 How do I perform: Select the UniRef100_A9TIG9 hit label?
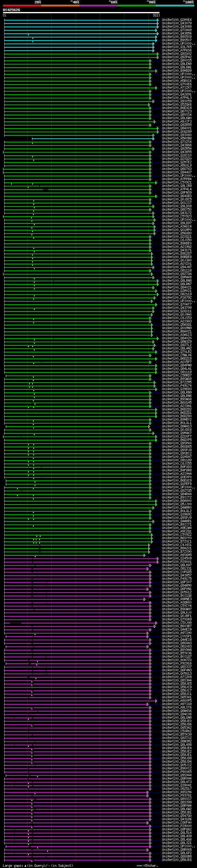point(176,704)
